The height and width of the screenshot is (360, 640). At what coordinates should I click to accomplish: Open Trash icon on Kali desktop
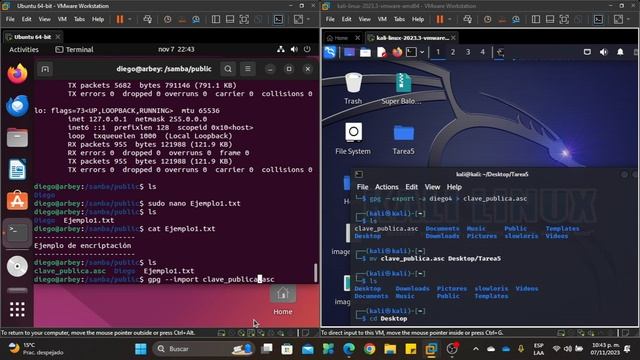[x=353, y=88]
